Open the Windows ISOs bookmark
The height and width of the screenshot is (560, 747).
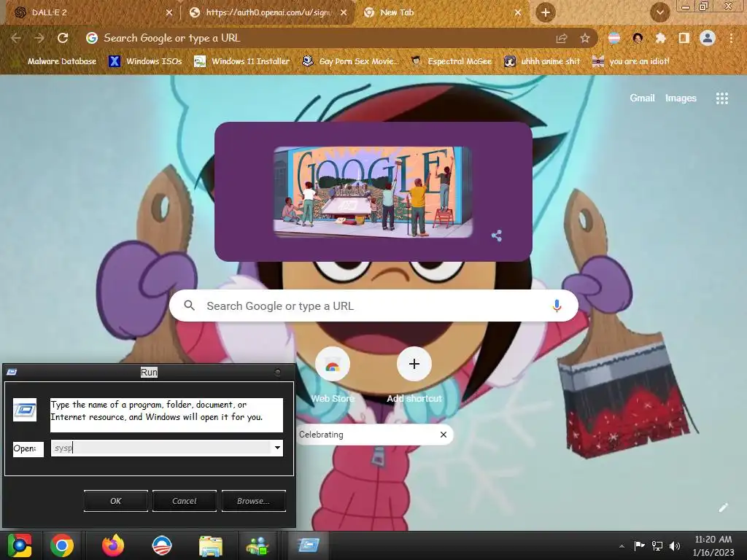point(145,61)
